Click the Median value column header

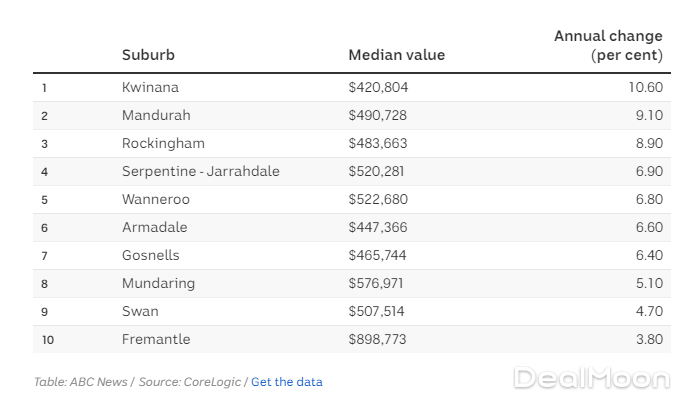(x=396, y=55)
